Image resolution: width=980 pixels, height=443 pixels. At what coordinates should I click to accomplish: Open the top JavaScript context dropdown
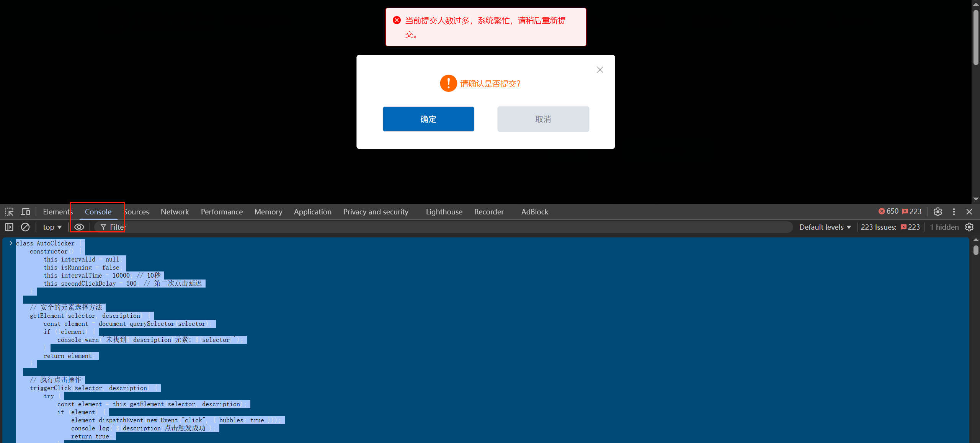pos(52,227)
